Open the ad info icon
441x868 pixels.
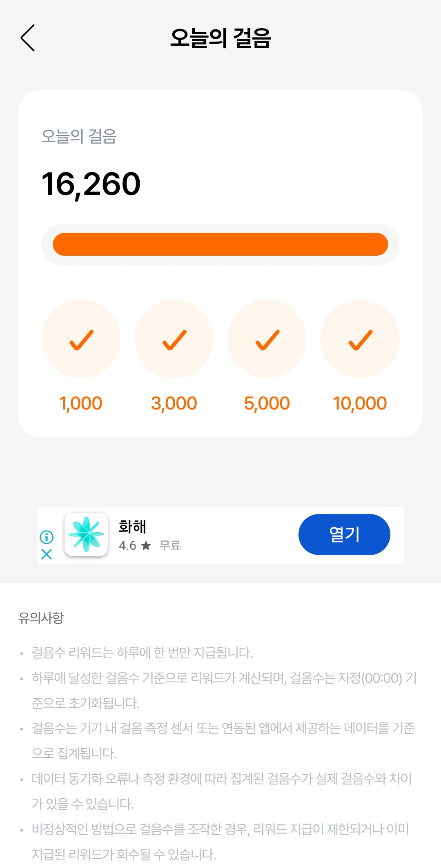47,537
